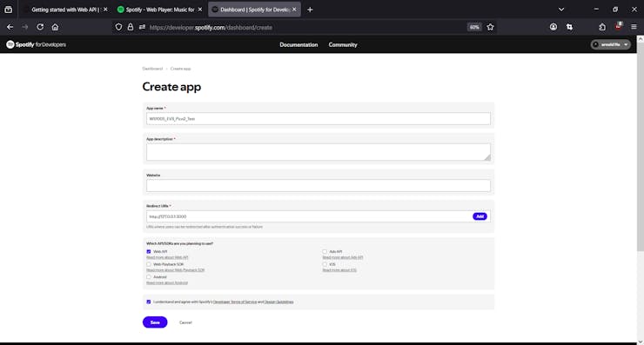Open the Firefox account icon
Screen dimensions: 644x345
point(553,27)
